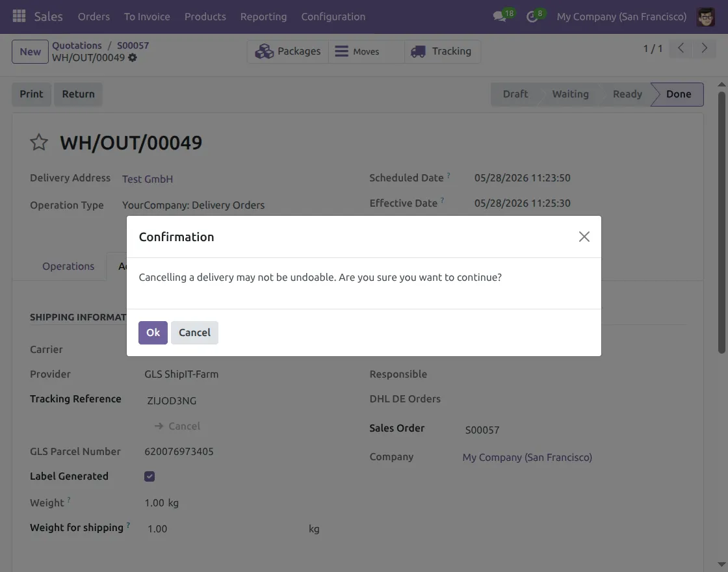
Task: Open the Quotations breadcrumb link
Action: coord(77,45)
